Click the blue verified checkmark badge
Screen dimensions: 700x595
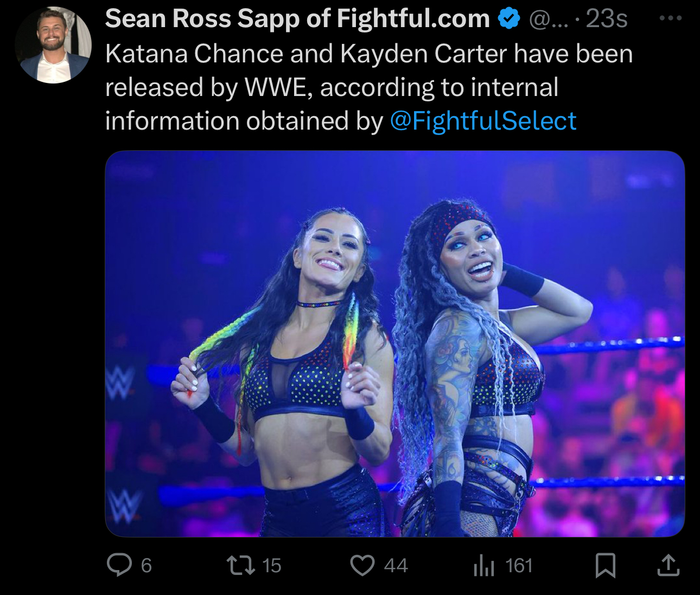509,19
